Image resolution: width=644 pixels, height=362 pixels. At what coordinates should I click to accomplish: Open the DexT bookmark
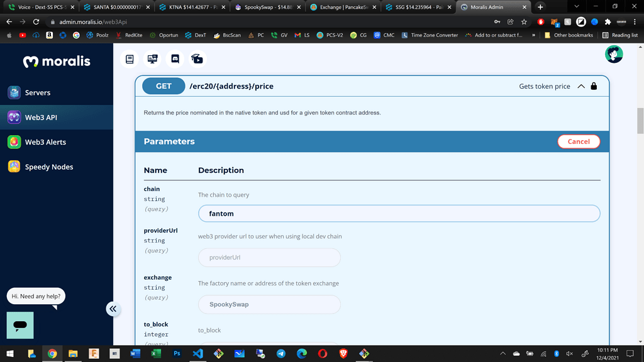click(196, 35)
